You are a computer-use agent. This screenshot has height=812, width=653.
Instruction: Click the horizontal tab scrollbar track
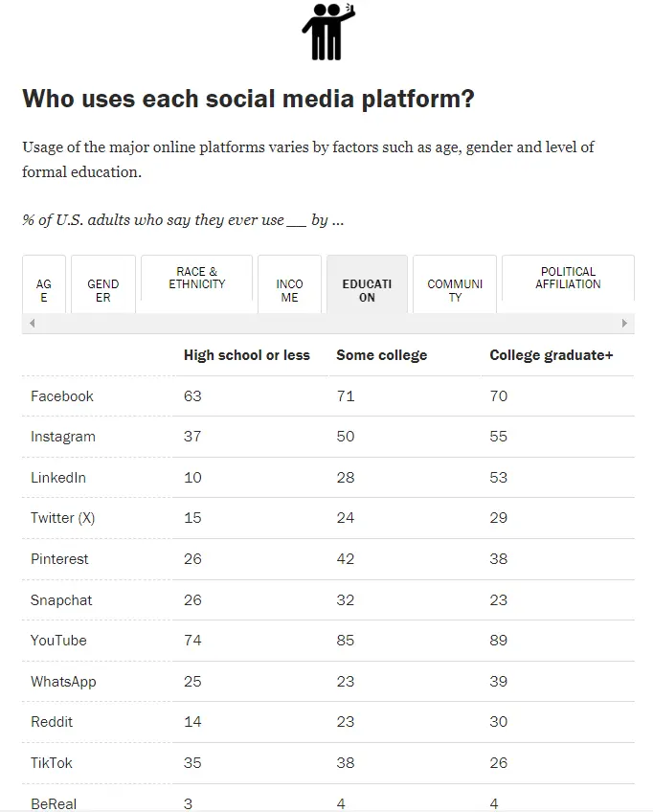327,324
